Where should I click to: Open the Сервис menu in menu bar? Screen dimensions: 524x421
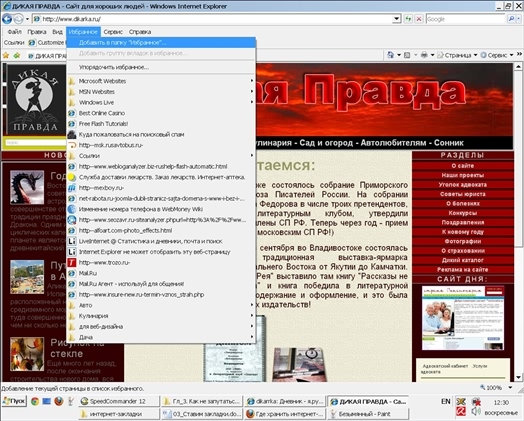(113, 32)
